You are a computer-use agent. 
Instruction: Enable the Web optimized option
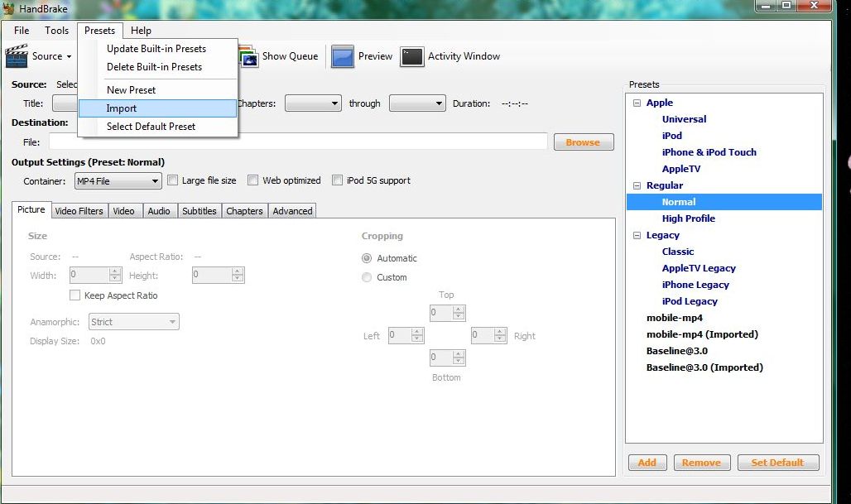tap(253, 180)
